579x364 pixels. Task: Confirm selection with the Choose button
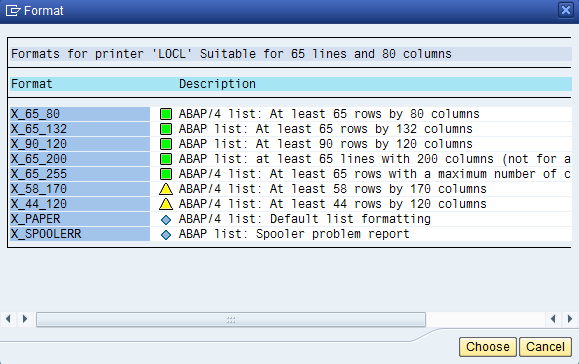click(487, 347)
